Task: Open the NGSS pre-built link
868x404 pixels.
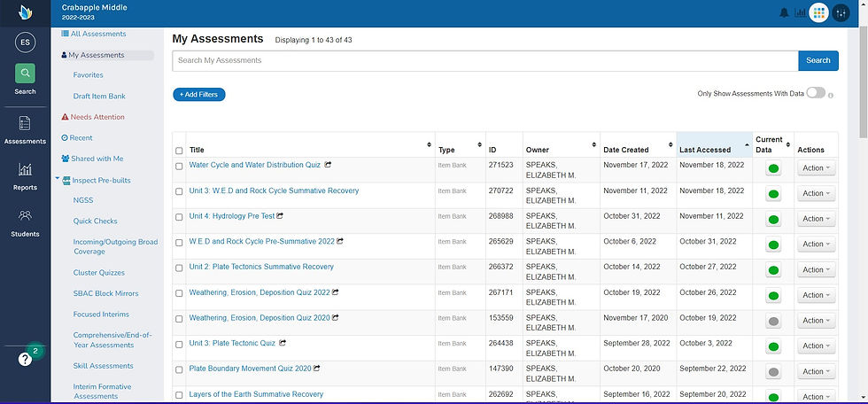Action: tap(83, 200)
